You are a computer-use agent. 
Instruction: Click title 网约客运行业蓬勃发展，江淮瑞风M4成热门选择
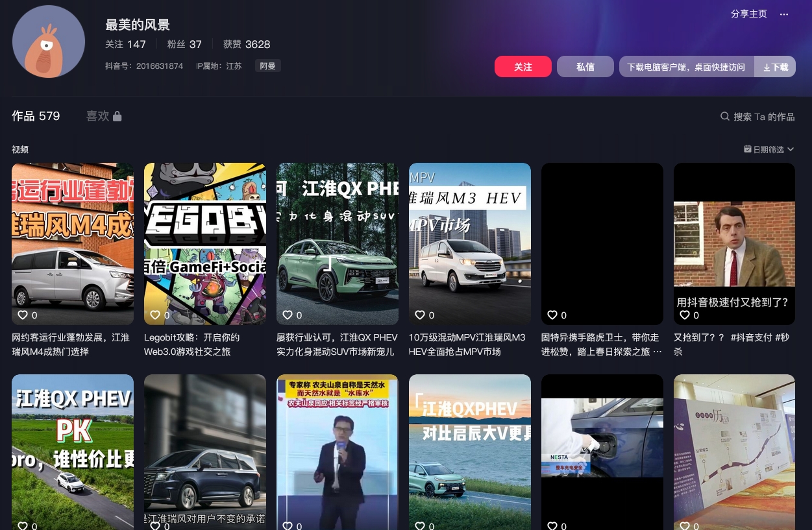71,344
